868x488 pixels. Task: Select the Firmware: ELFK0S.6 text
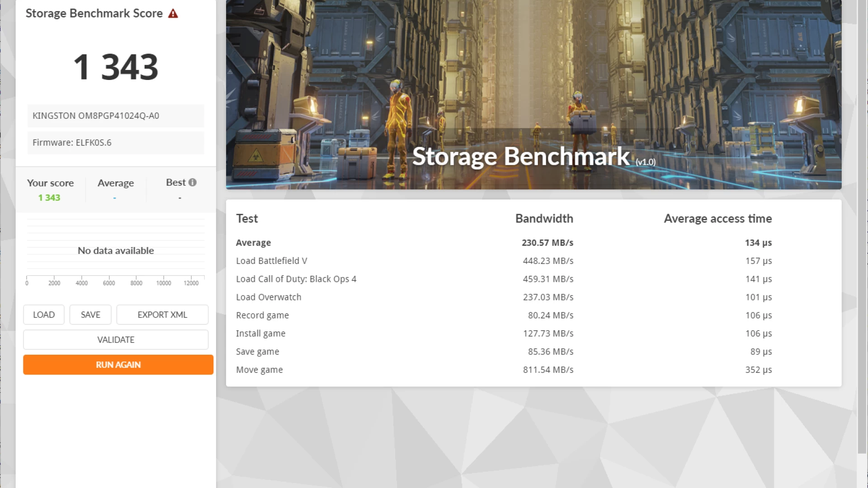(x=72, y=143)
